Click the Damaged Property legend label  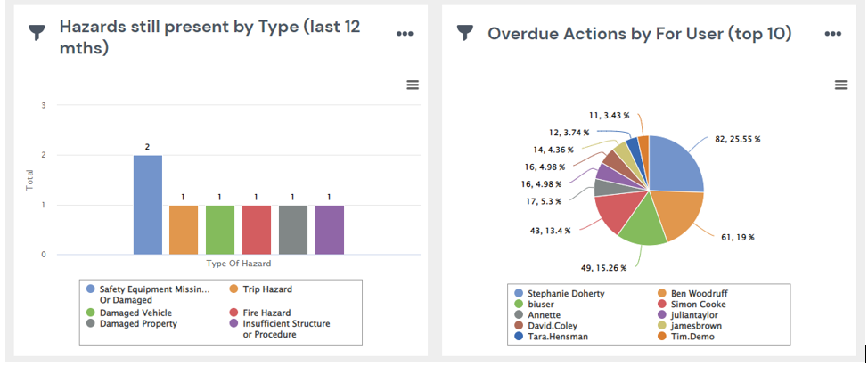pyautogui.click(x=138, y=323)
